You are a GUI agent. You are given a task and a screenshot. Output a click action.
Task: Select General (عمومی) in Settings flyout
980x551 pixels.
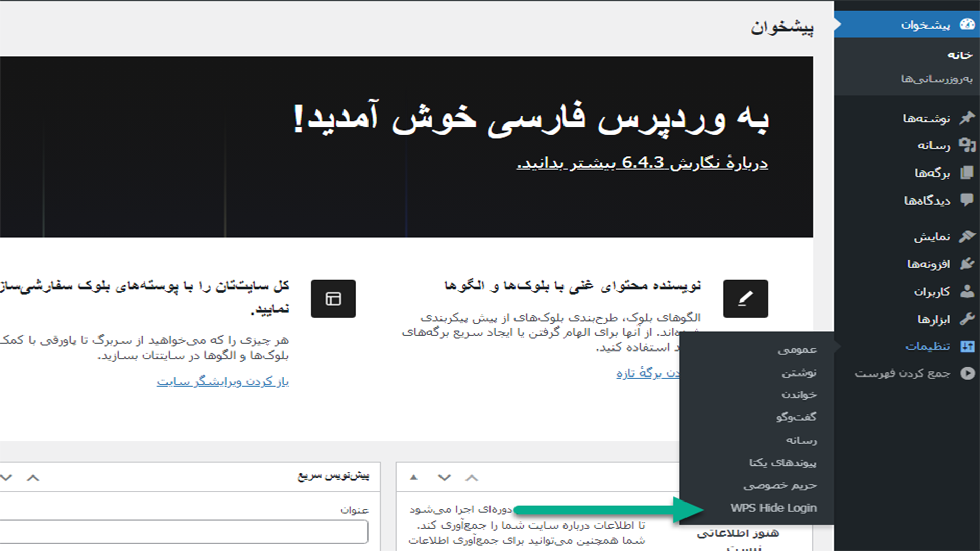point(797,349)
